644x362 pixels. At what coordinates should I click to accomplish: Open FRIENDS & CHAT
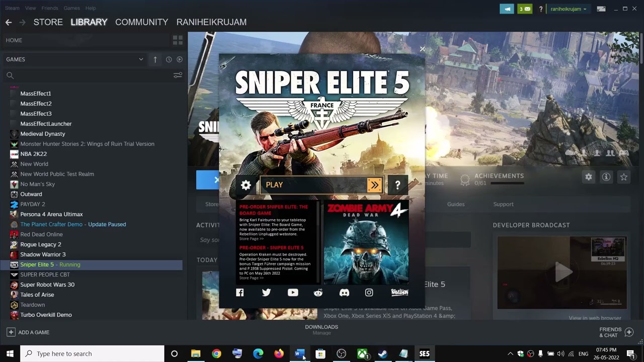click(616, 332)
